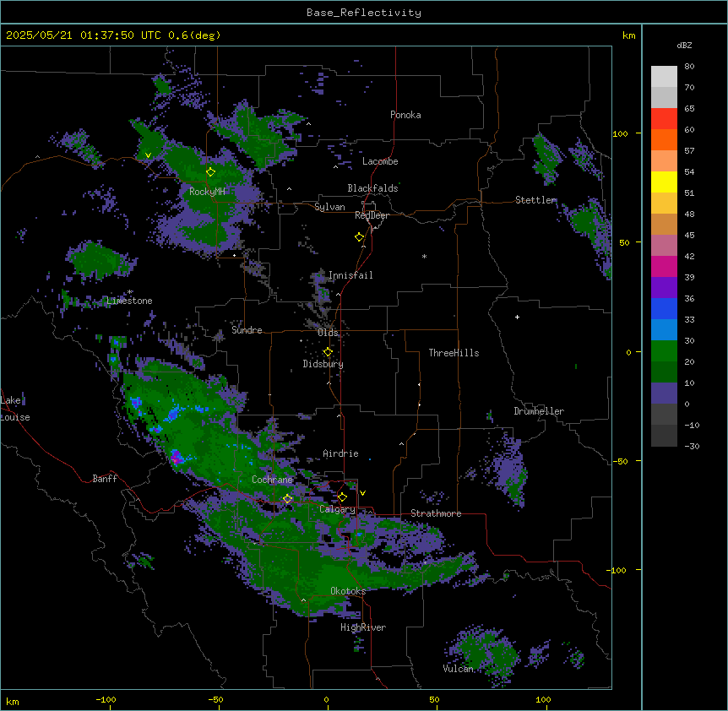The height and width of the screenshot is (711, 728).
Task: Pick the purple 36-39 dBZ swatch
Action: pos(664,288)
